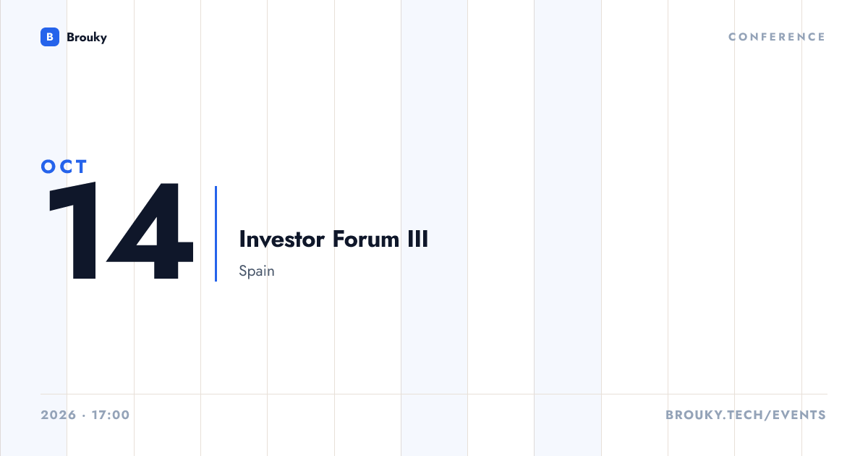
Task: Click the shaded column stripe right of title
Action: coord(568,228)
